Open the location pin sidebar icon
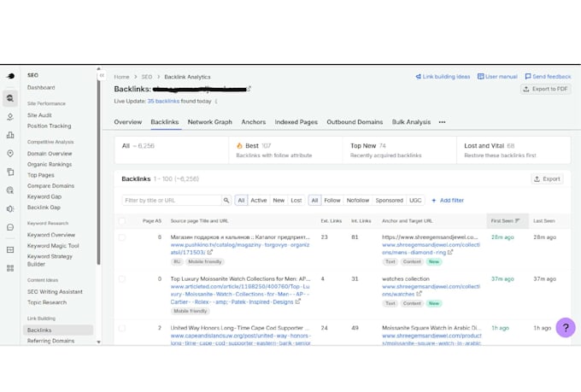Viewport: 581px width, 392px height. pyautogui.click(x=10, y=154)
